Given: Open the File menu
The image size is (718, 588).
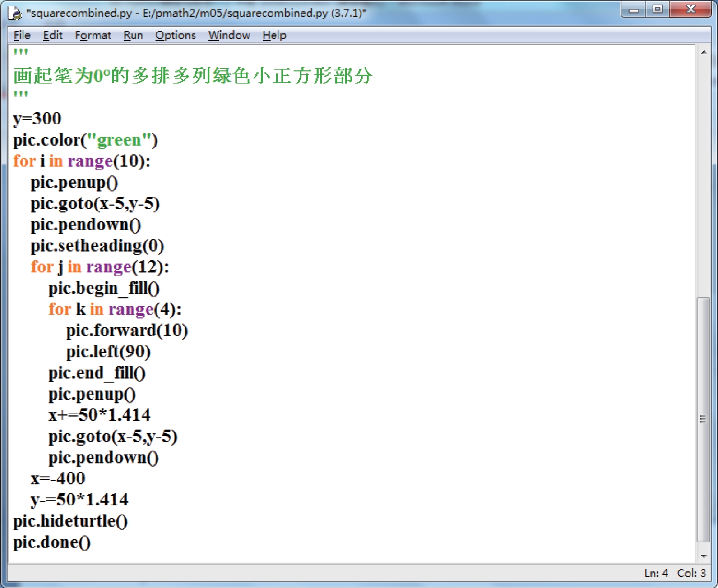Looking at the screenshot, I should (22, 35).
